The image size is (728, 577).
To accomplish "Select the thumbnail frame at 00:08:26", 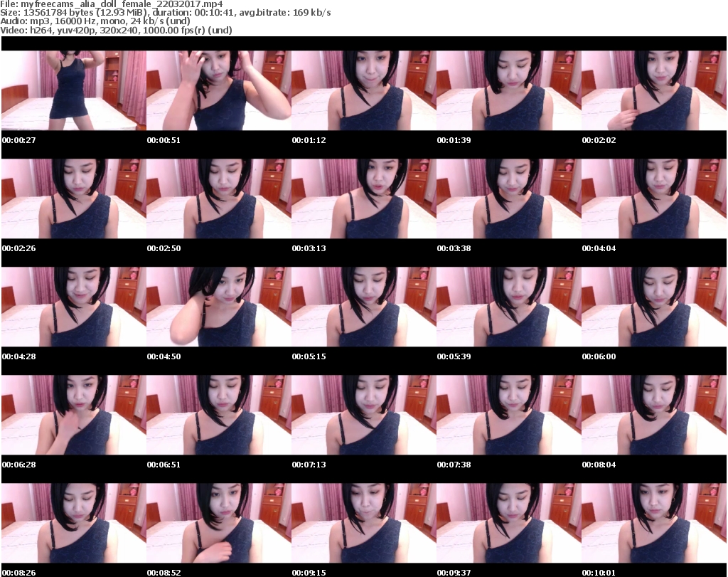I will pyautogui.click(x=74, y=524).
